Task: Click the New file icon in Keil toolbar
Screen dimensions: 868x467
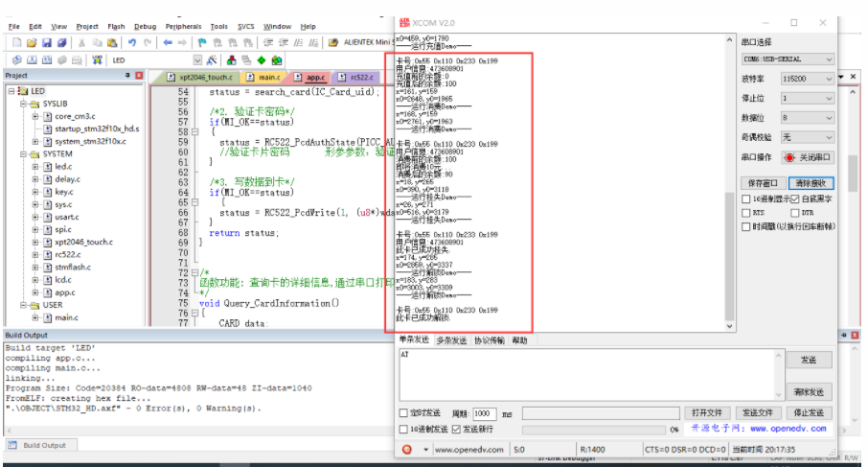Action: (16, 42)
